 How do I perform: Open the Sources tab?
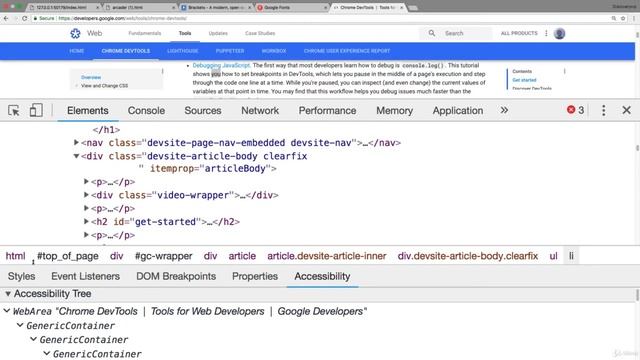pyautogui.click(x=203, y=111)
